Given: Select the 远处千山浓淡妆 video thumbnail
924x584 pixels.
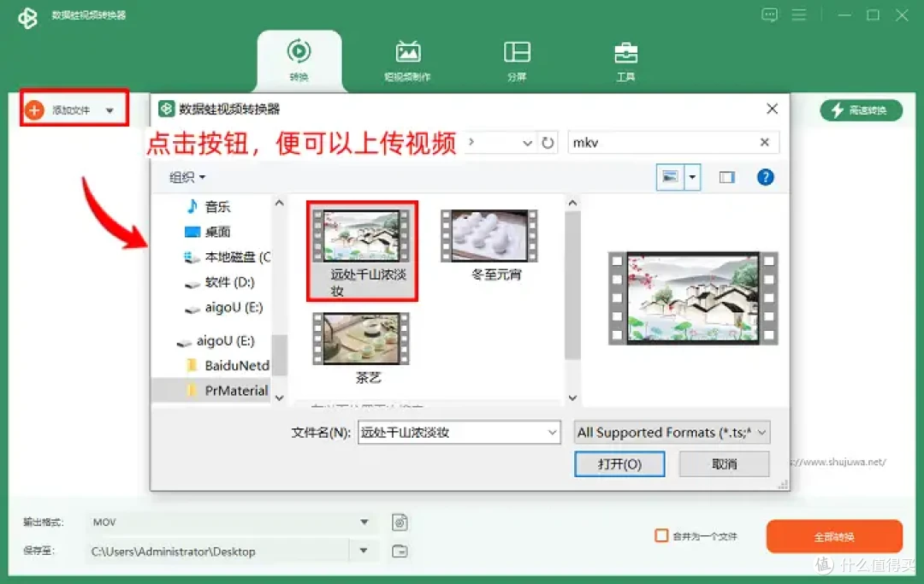Looking at the screenshot, I should click(362, 251).
